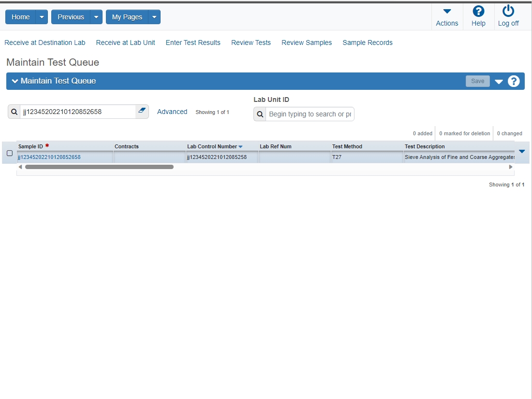
Task: Expand the Home dropdown arrow
Action: point(42,17)
